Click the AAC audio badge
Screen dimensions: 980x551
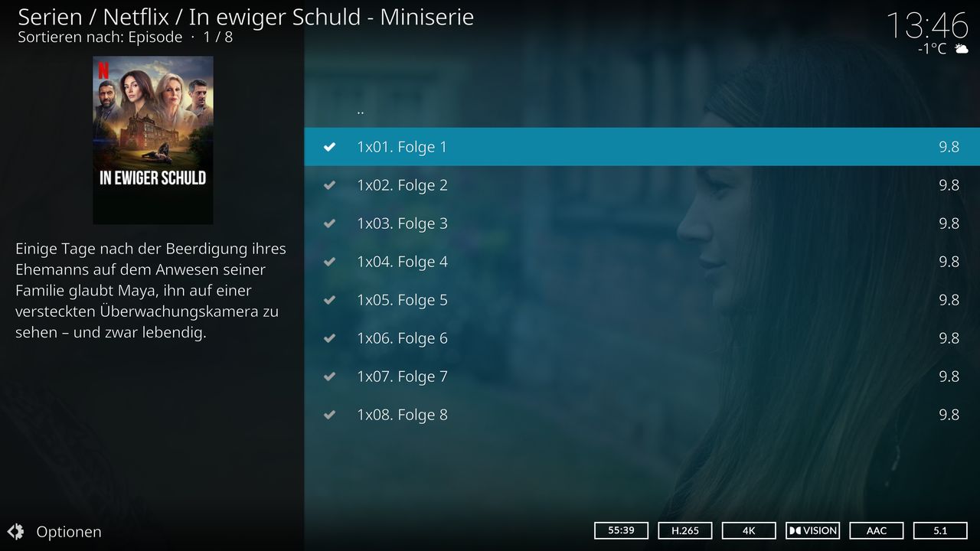point(877,530)
